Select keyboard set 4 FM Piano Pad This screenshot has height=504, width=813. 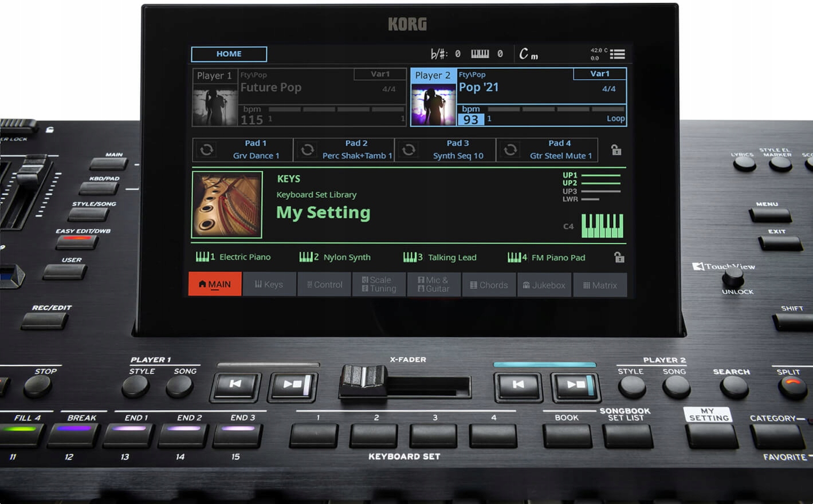[547, 257]
